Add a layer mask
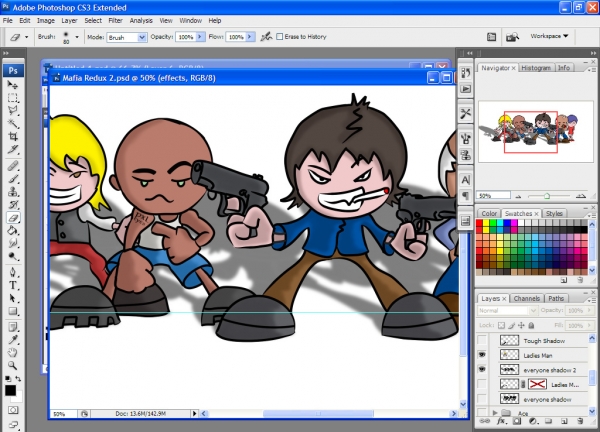The height and width of the screenshot is (432, 600). [x=517, y=421]
